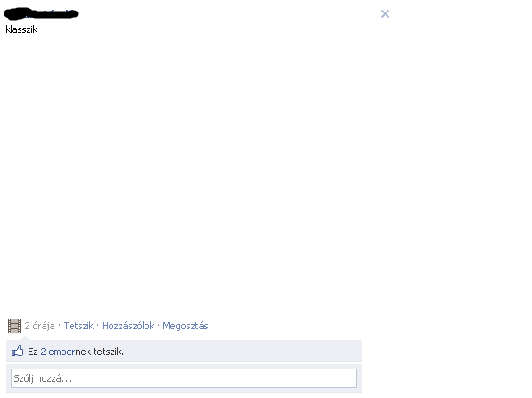532x398 pixels.
Task: Like the post via Tetszik link
Action: [x=79, y=326]
